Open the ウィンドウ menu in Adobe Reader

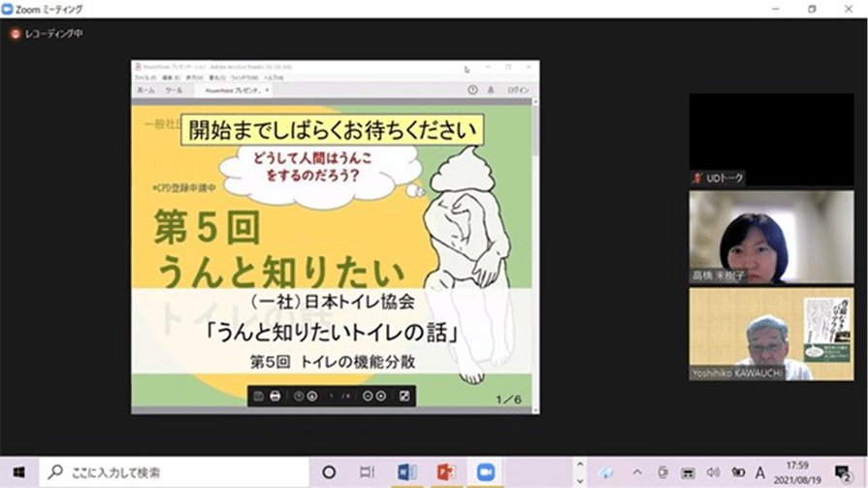[243, 78]
